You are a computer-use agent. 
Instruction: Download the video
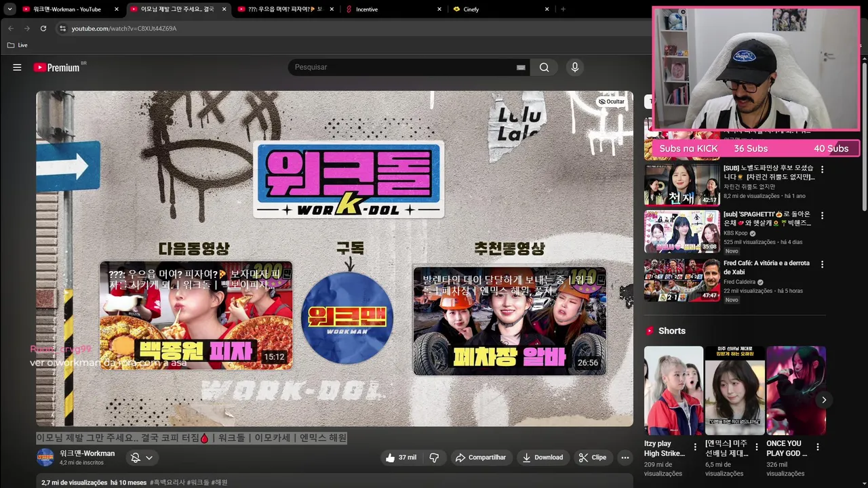pos(542,457)
